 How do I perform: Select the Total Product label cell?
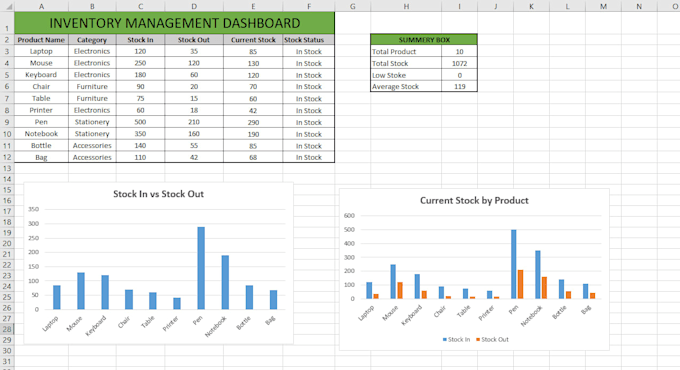point(406,51)
